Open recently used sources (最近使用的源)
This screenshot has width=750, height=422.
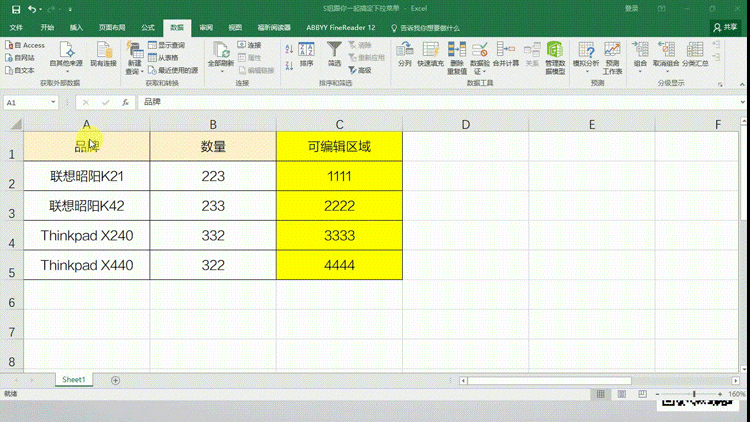(173, 70)
